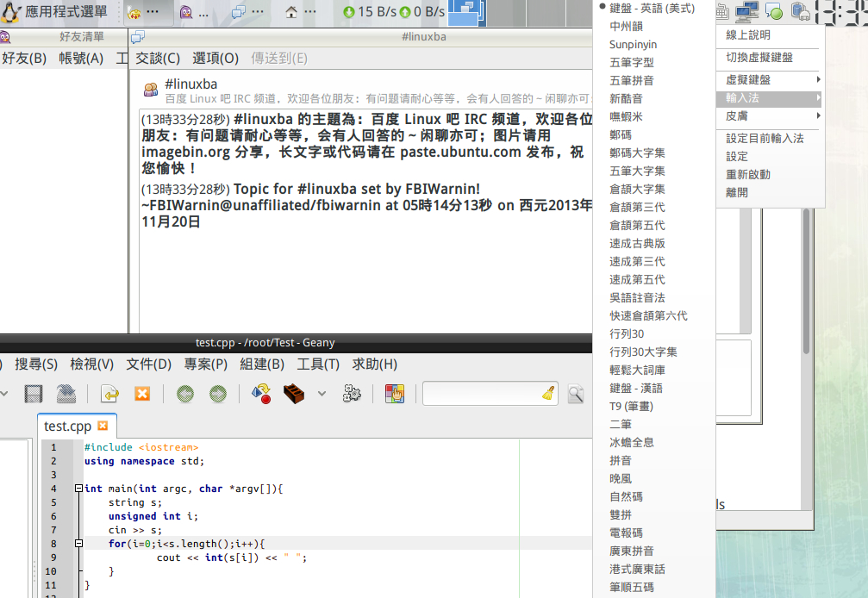Select 廣東拼音 input method in list
This screenshot has height=598, width=868.
[x=632, y=551]
